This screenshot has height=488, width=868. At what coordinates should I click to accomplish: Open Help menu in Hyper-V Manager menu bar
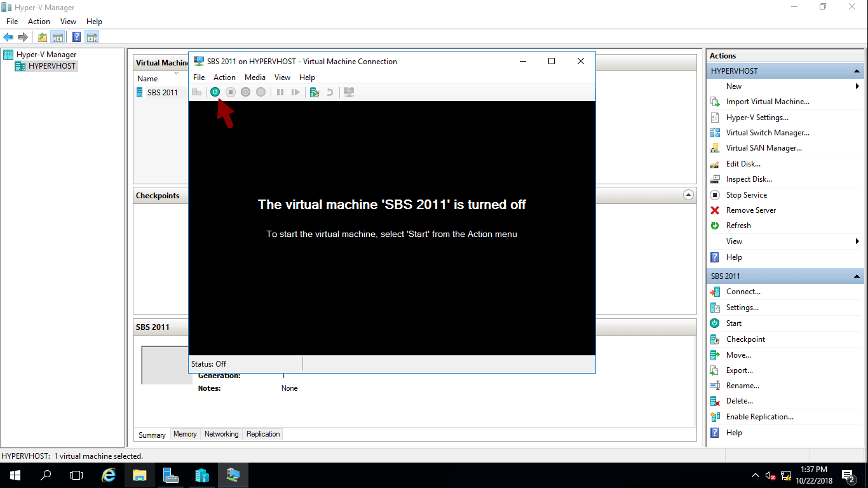[x=94, y=22]
